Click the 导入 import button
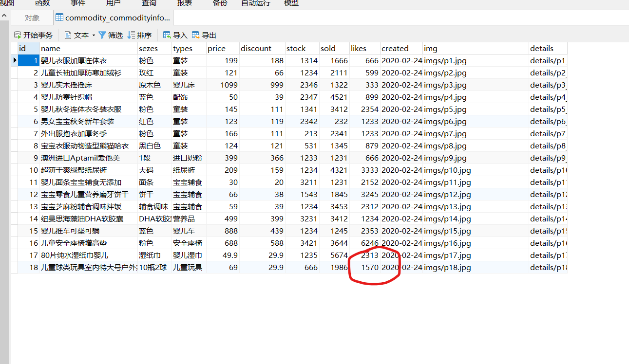Screen dimensions: 629x364 click(x=175, y=35)
